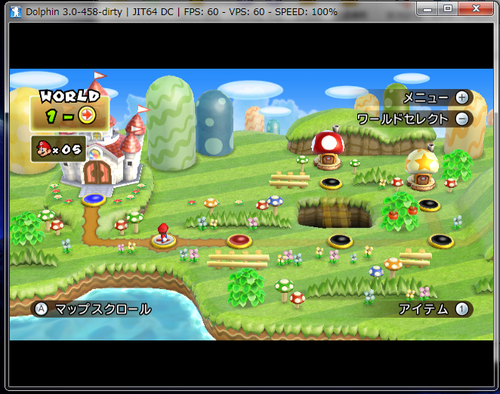The width and height of the screenshot is (500, 394).
Task: Maximize the Dolphin window
Action: click(x=447, y=9)
